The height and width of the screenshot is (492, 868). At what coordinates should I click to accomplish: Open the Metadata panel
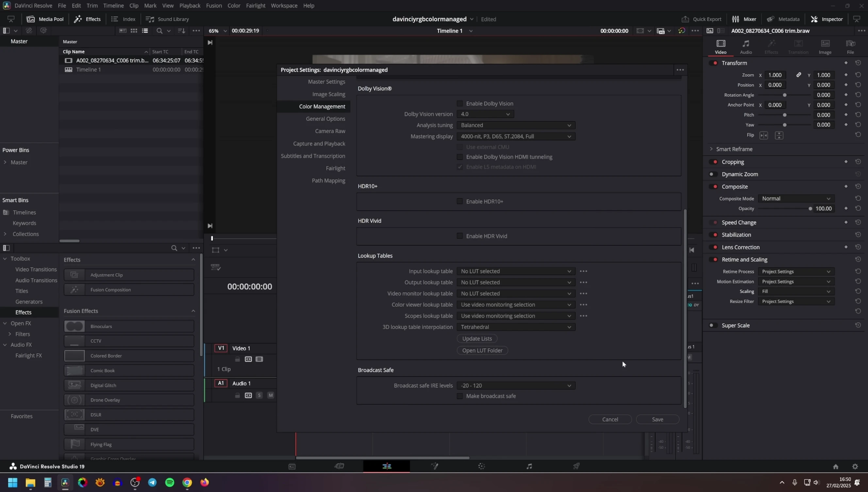click(x=783, y=19)
